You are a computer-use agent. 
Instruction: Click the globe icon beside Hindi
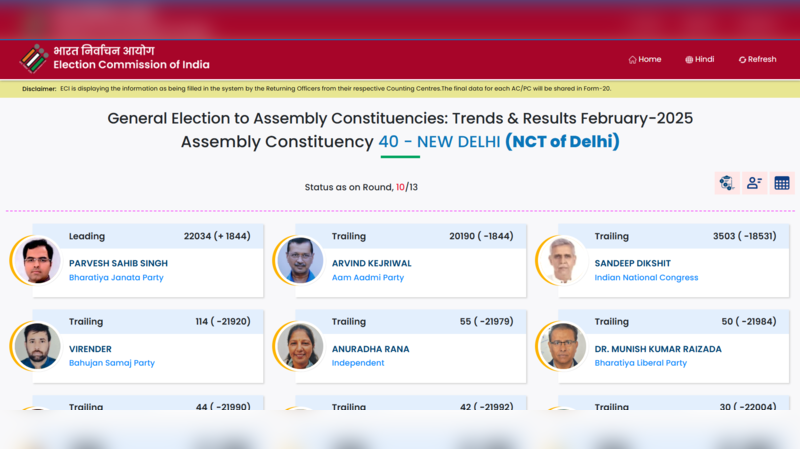pyautogui.click(x=689, y=60)
